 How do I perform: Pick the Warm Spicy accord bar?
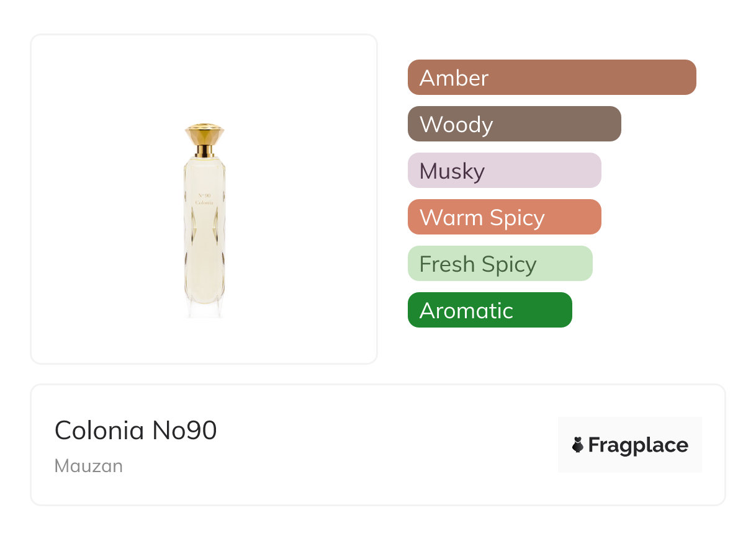pos(504,217)
